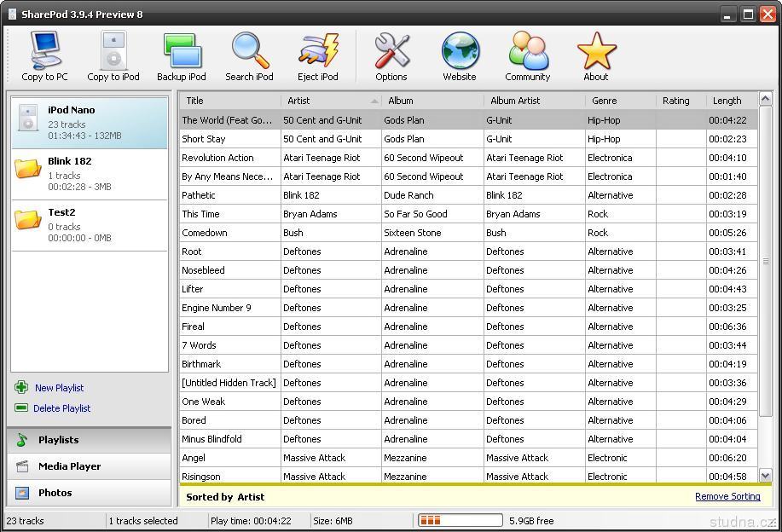Select the Blink 182 playlist
Image resolution: width=782 pixels, height=532 pixels.
(90, 174)
